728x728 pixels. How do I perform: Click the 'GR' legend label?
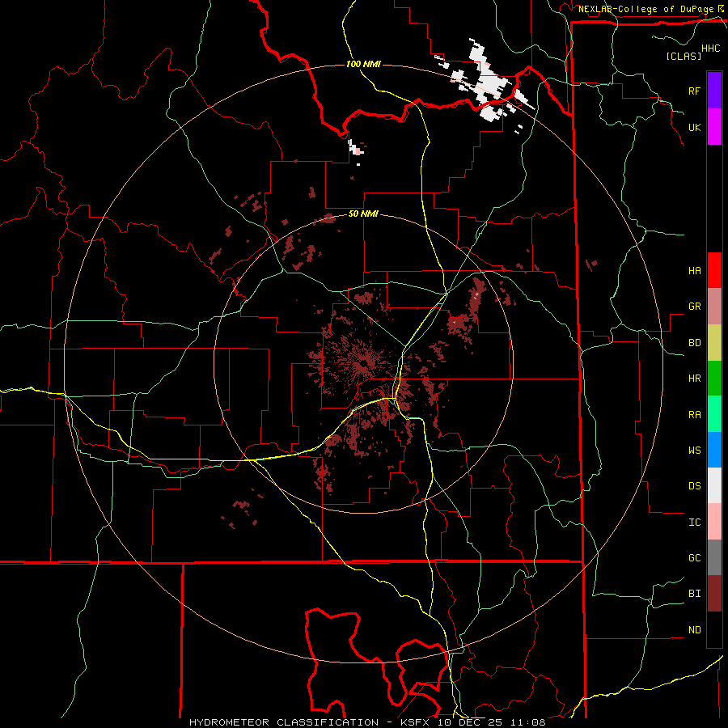pyautogui.click(x=694, y=307)
